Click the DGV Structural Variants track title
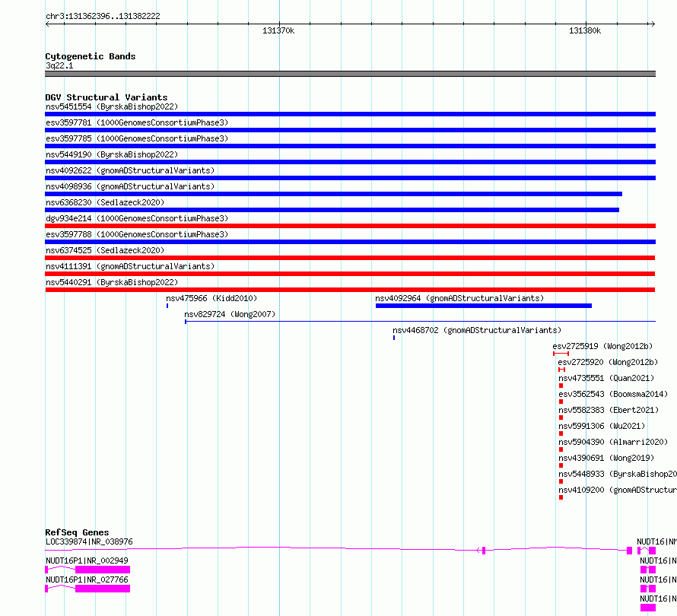 [x=106, y=97]
